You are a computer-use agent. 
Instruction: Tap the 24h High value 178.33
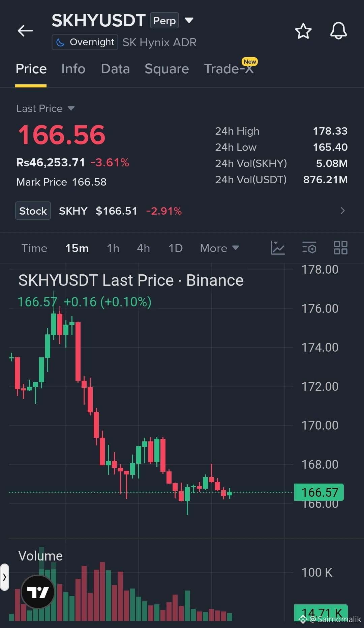330,131
